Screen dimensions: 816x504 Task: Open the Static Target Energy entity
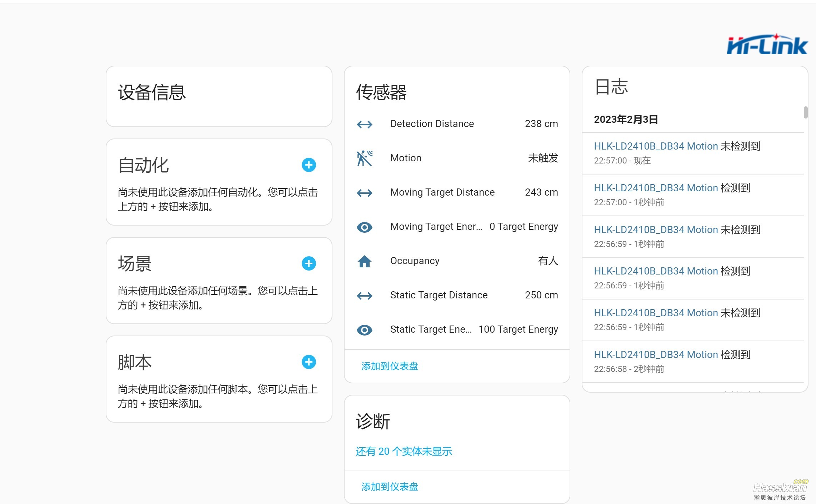[x=457, y=329]
